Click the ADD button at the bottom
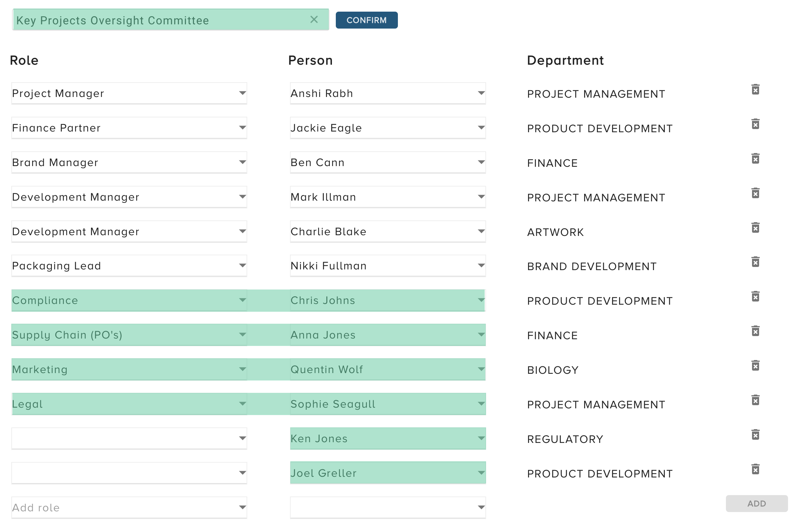812x530 pixels. pos(756,503)
